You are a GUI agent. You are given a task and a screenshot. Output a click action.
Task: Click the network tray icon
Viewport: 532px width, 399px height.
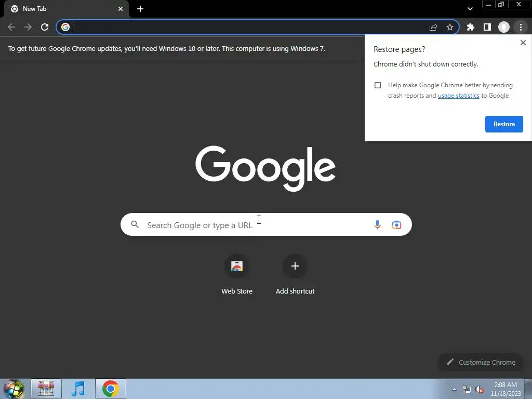pos(467,390)
